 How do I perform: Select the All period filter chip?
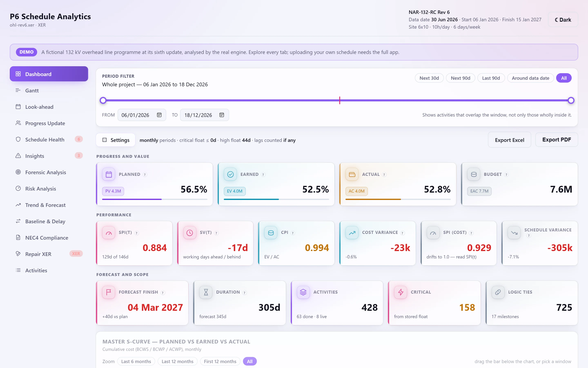pos(564,78)
